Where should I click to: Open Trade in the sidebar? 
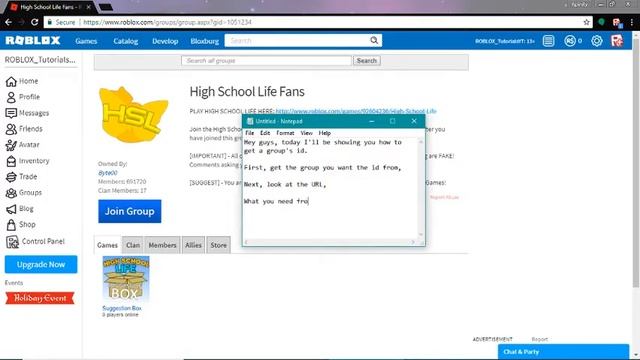pyautogui.click(x=21, y=177)
